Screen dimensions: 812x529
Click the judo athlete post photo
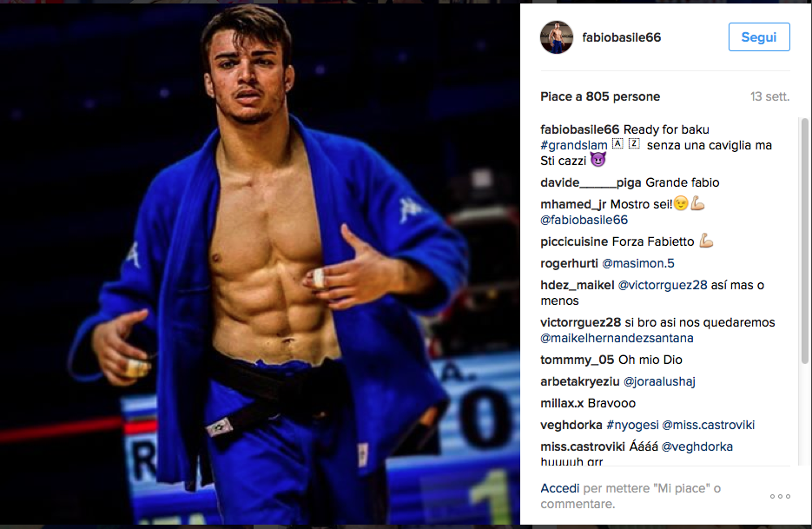[260, 265]
